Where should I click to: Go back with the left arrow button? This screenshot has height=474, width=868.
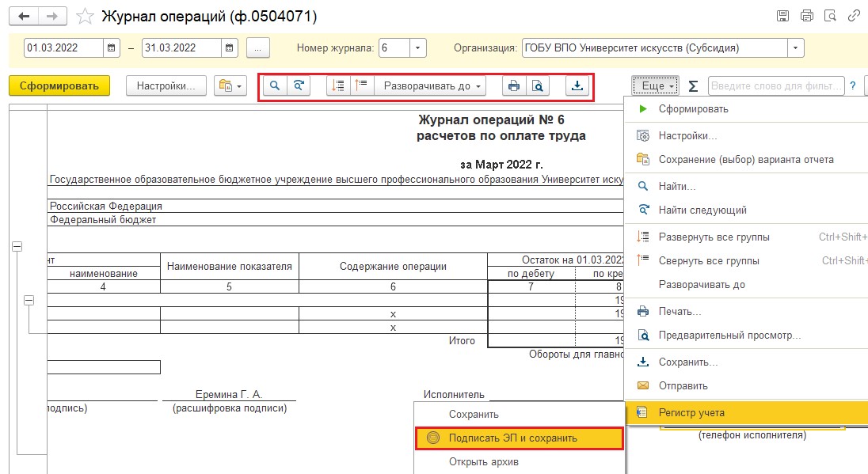[24, 17]
